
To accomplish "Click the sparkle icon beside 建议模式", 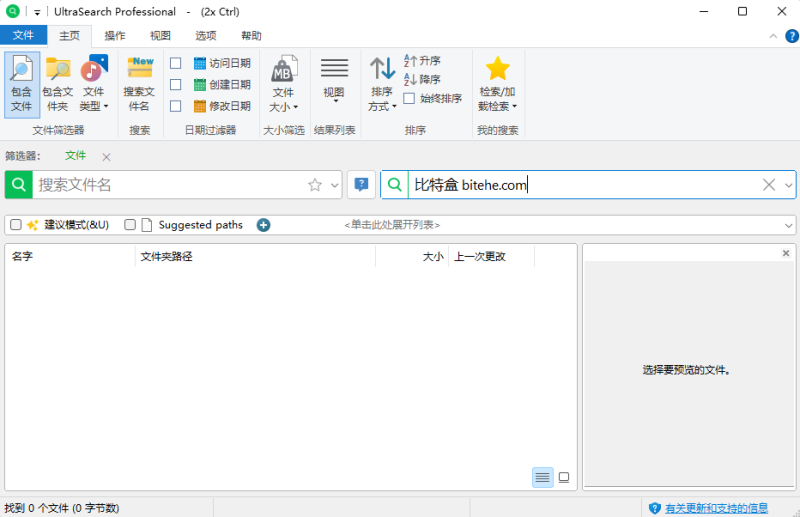I will point(33,225).
